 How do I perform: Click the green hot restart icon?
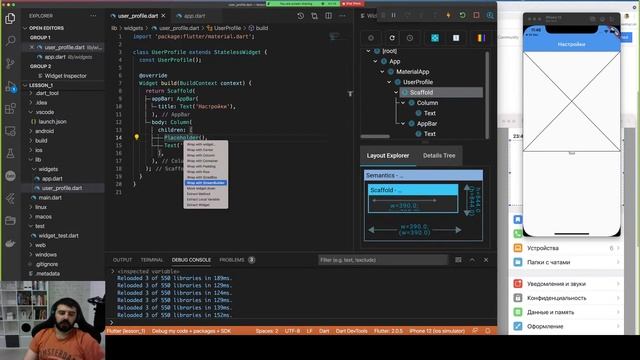coord(462,16)
